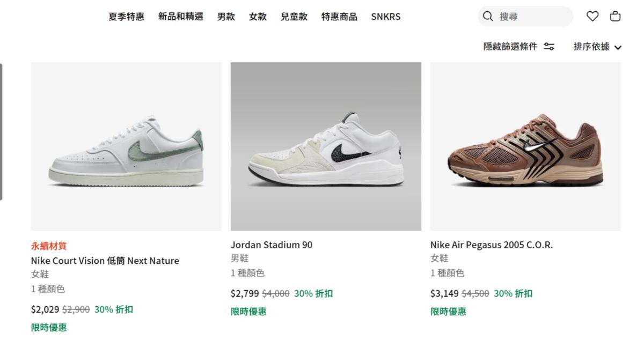644x362 pixels.
Task: Open the Nike Court Vision 低筒 Next Nature link
Action: 105,261
